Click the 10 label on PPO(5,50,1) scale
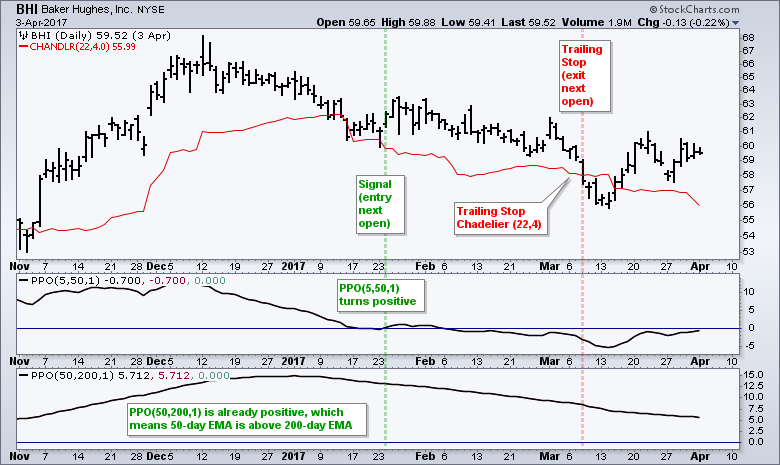Viewport: 780px width, 465px height. [x=749, y=292]
